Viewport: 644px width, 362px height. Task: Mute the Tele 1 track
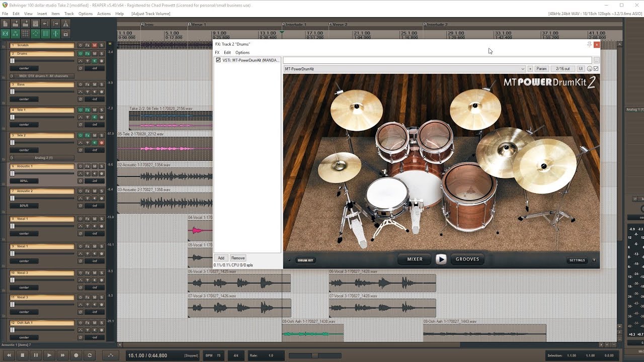pyautogui.click(x=95, y=110)
